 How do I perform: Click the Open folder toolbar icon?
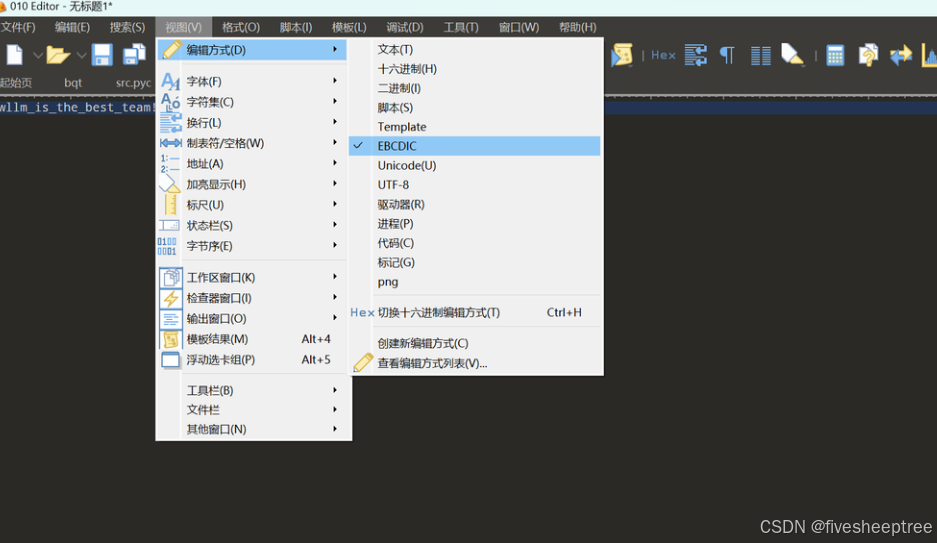coord(58,55)
